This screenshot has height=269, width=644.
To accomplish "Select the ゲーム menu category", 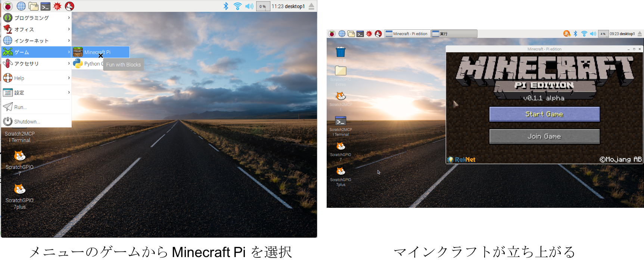I will point(37,52).
